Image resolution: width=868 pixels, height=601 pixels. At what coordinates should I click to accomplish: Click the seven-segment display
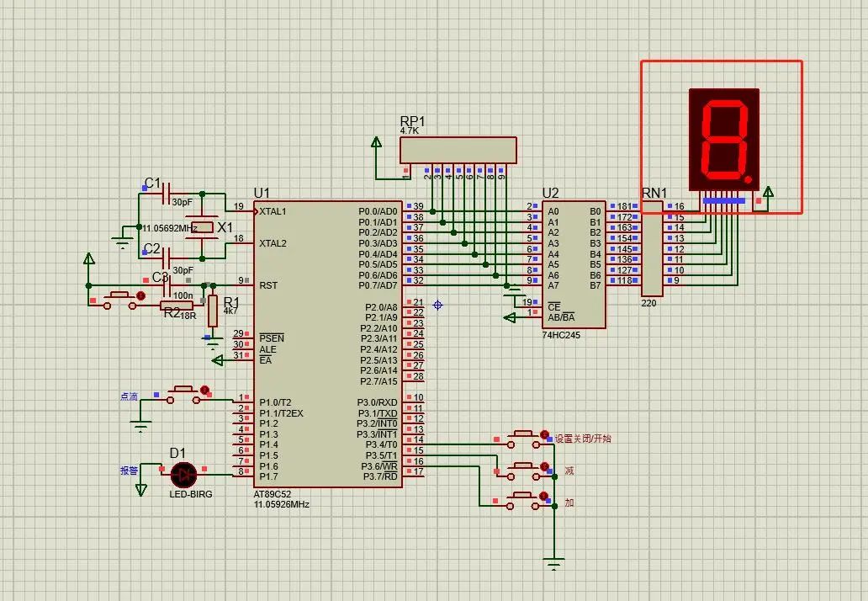pos(723,139)
